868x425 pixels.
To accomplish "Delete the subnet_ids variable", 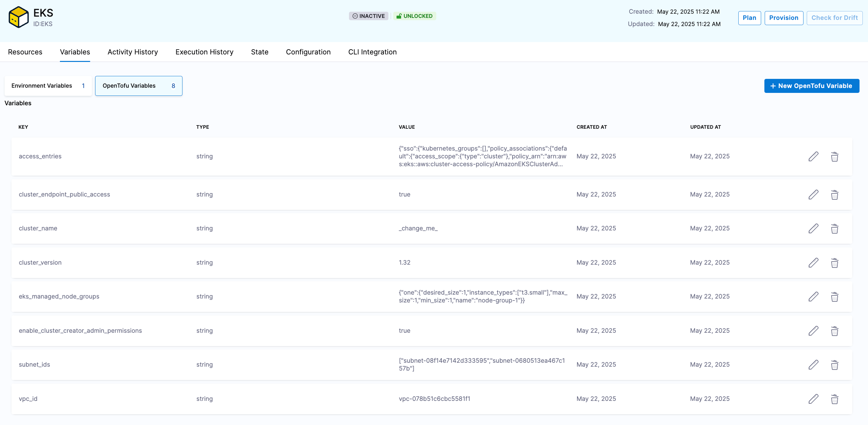I will (834, 365).
